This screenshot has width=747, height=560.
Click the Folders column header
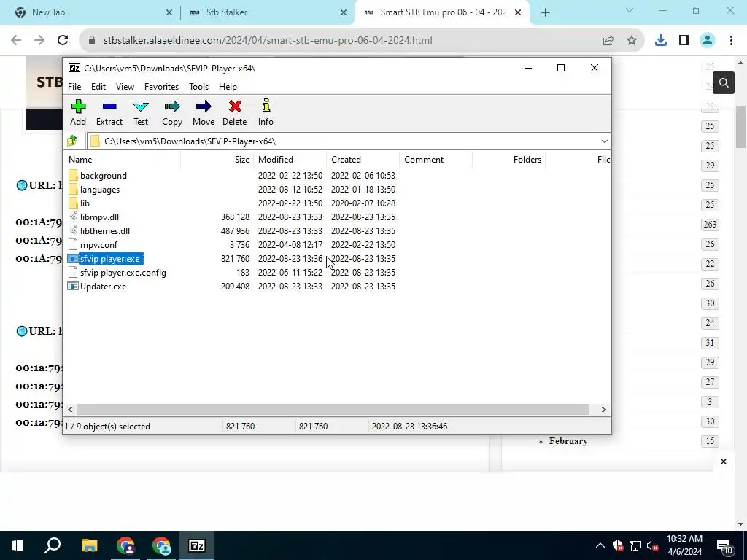tap(508, 160)
